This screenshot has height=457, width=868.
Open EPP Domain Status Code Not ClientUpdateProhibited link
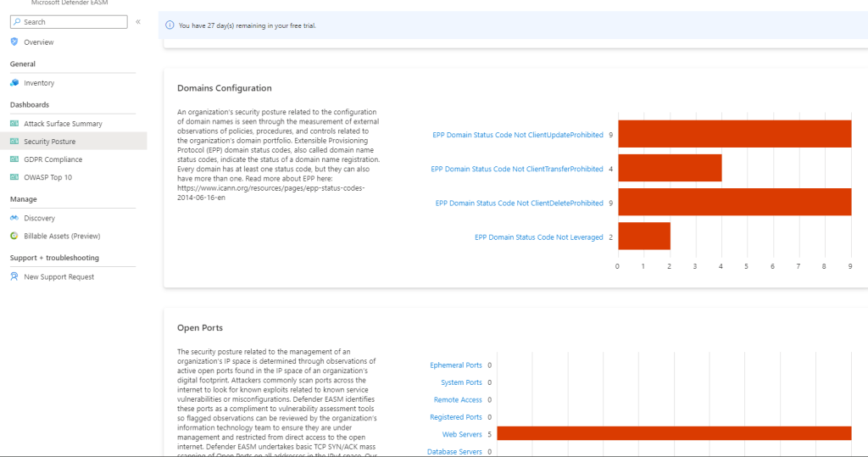tap(517, 135)
